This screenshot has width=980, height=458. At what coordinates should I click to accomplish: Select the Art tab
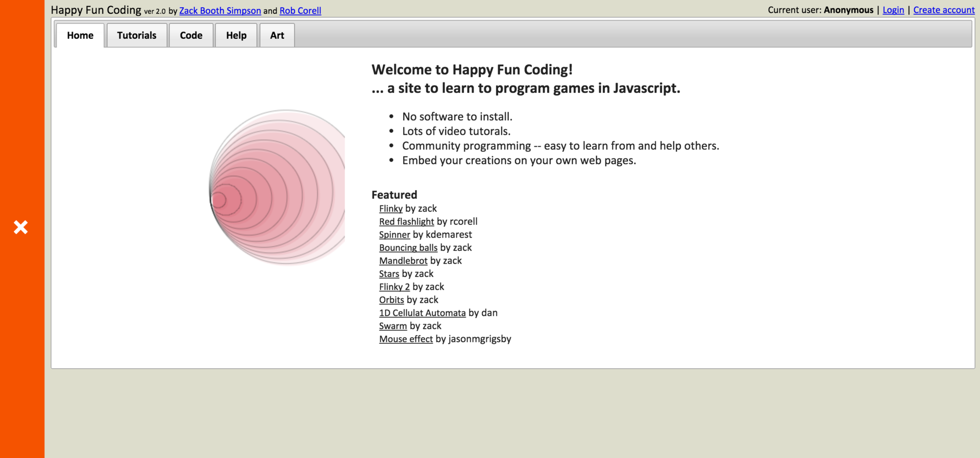[277, 35]
